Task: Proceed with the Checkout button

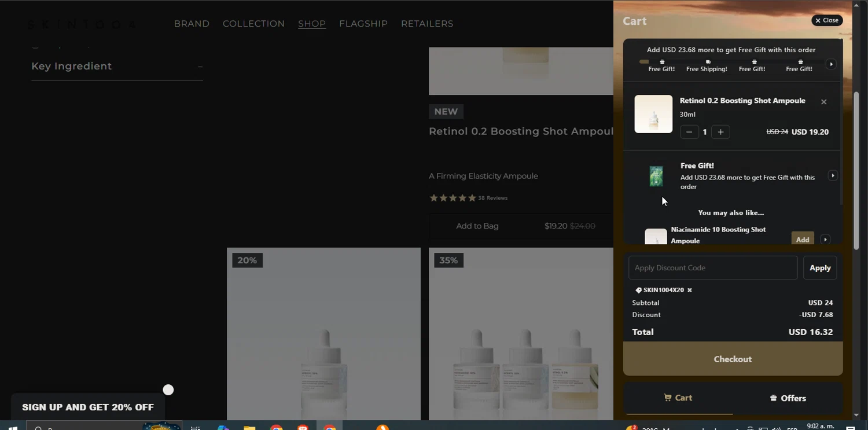Action: [x=733, y=359]
